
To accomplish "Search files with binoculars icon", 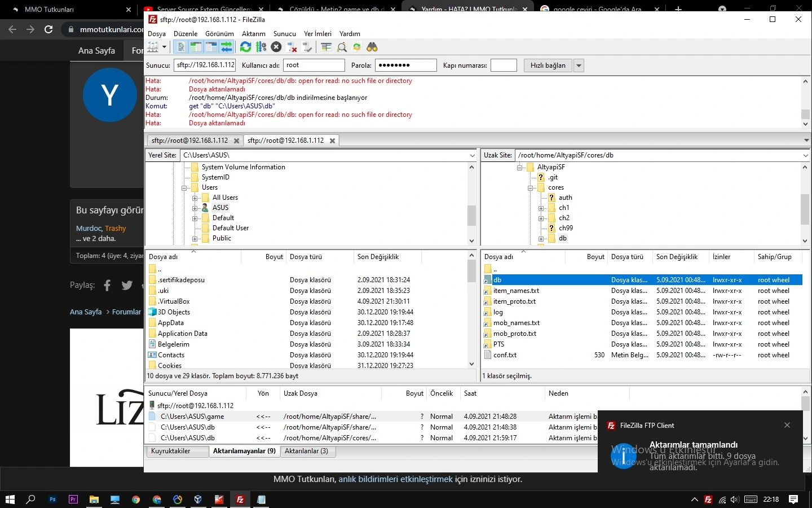I will (372, 47).
